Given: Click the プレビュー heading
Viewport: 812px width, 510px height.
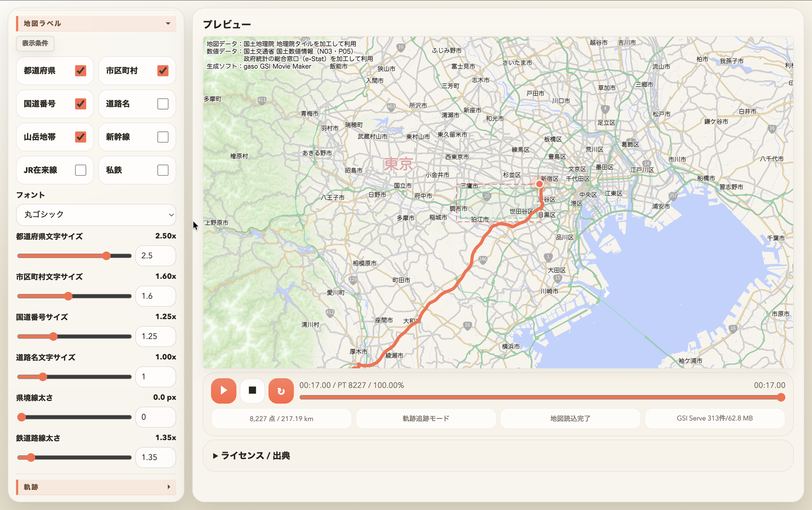Looking at the screenshot, I should [x=227, y=25].
